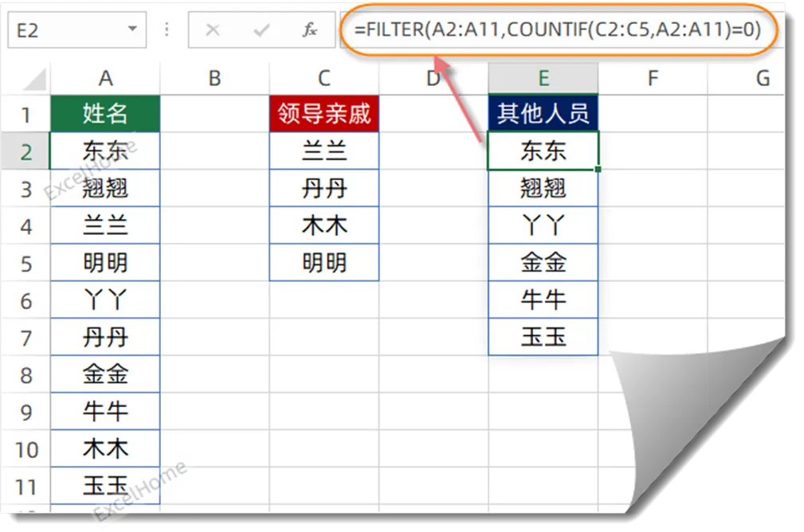Click the formula bar resize dots handle

(x=167, y=29)
